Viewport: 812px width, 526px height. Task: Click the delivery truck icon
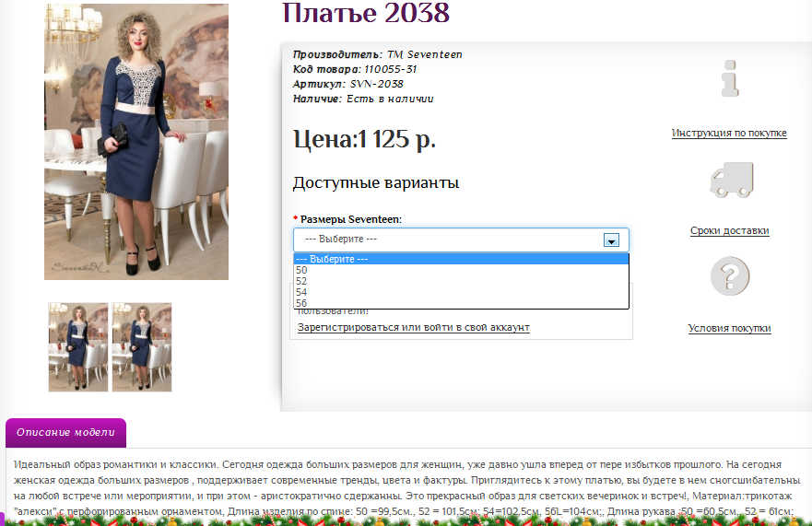(x=731, y=180)
